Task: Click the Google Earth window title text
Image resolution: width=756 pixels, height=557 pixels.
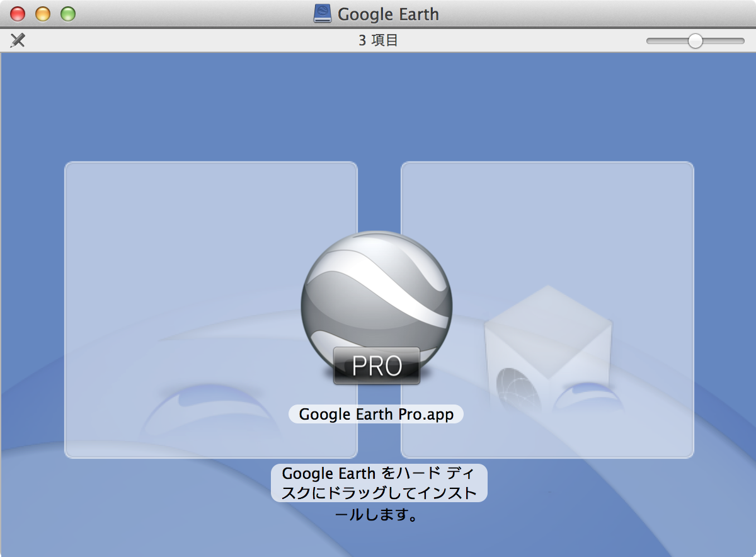Action: pyautogui.click(x=388, y=14)
